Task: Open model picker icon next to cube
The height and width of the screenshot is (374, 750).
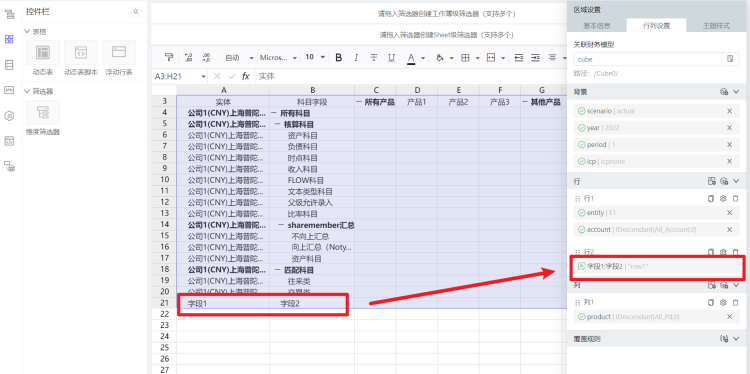Action: (730, 59)
